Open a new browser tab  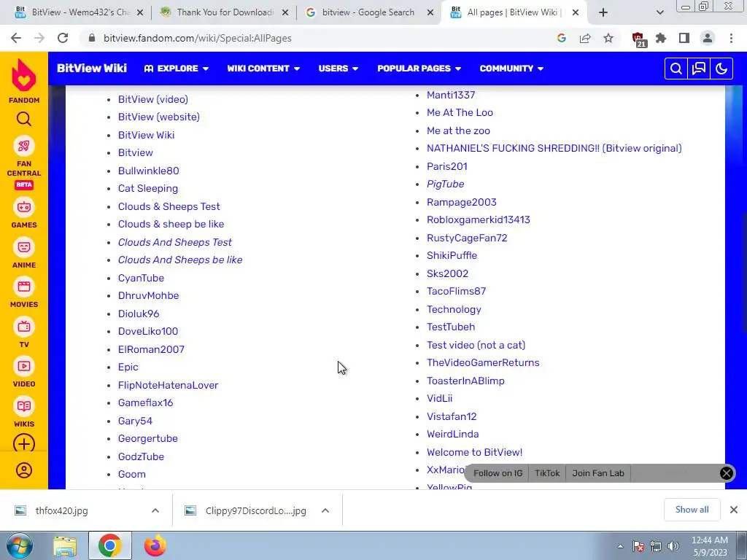coord(603,12)
